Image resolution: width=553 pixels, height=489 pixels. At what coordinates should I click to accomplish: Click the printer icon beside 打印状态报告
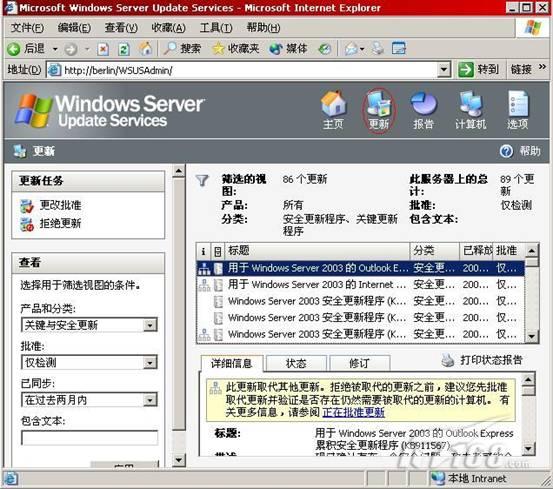click(x=448, y=360)
